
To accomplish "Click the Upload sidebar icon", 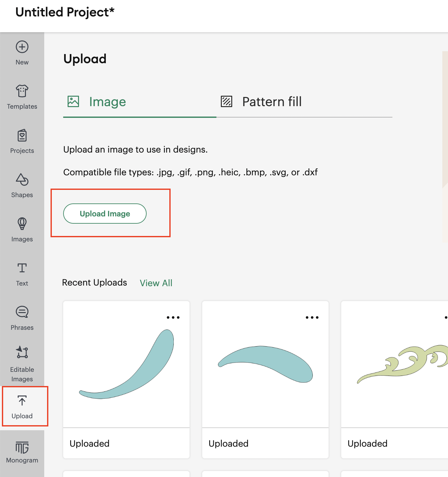I will click(22, 406).
